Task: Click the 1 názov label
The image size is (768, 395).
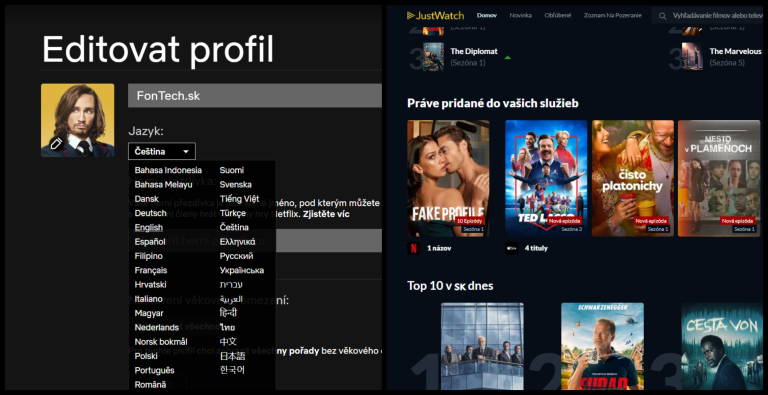Action: 439,248
